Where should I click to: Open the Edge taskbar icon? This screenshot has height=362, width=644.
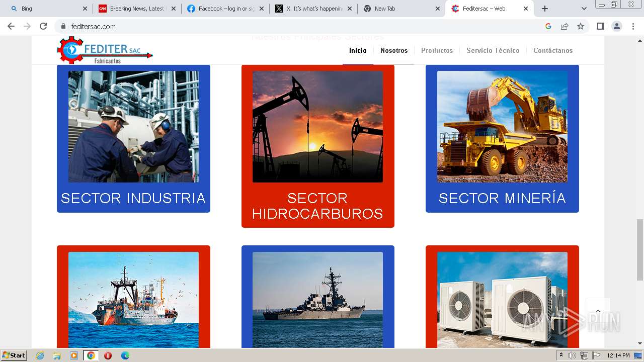[125, 355]
